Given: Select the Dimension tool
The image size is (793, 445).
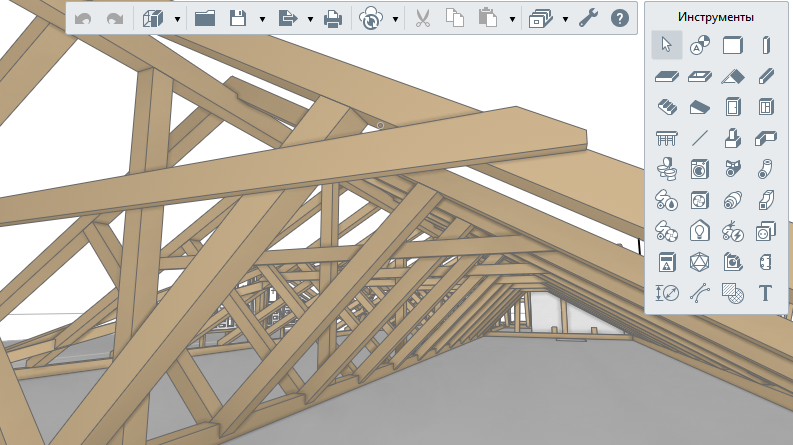Looking at the screenshot, I should [x=667, y=293].
